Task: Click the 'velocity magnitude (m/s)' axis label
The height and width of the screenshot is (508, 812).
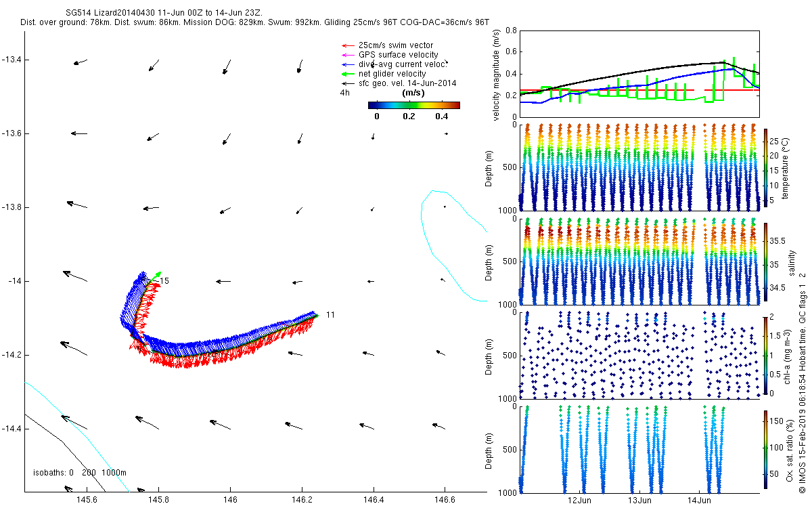Action: pos(497,75)
